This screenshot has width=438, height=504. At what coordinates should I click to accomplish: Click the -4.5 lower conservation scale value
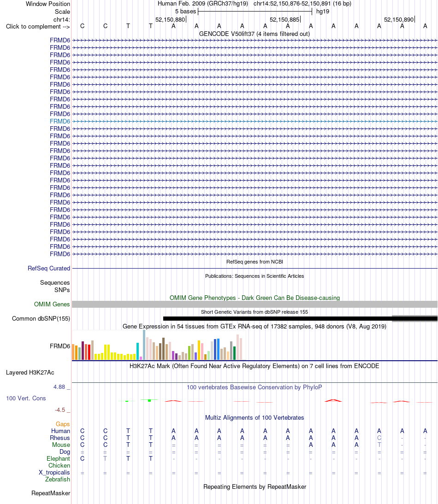coord(60,410)
